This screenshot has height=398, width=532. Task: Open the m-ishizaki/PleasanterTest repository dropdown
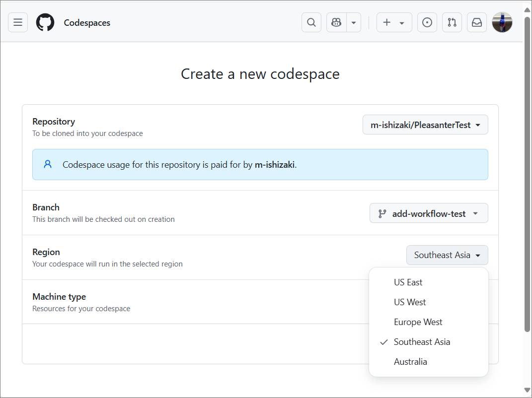click(x=425, y=125)
